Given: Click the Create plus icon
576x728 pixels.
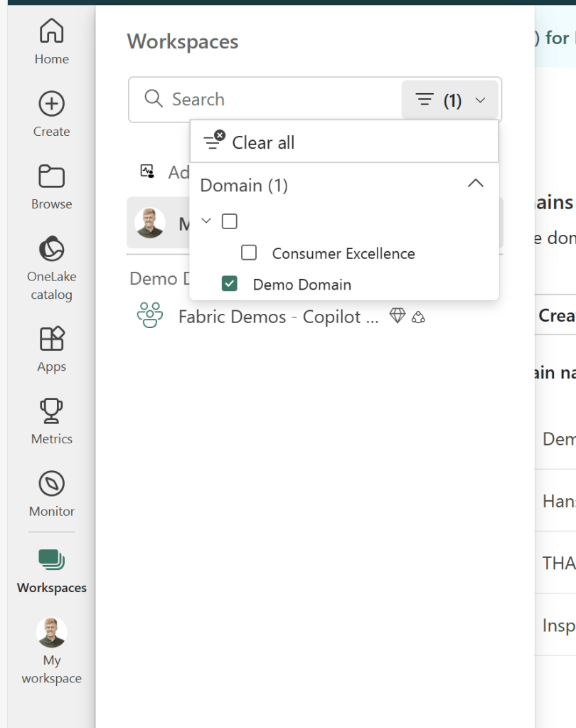Looking at the screenshot, I should tap(51, 105).
